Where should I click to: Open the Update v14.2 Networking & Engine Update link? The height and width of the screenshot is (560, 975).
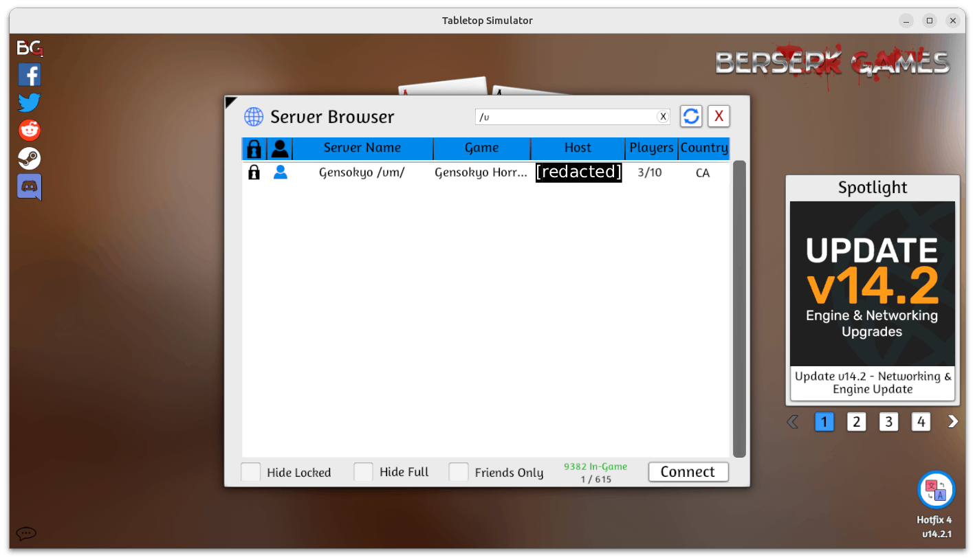click(873, 383)
